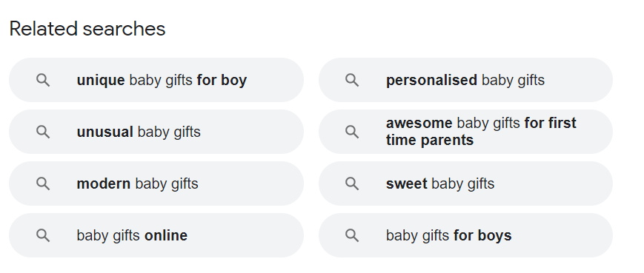Click search icon beside sweet baby gifts
The width and height of the screenshot is (644, 273).
tap(352, 183)
